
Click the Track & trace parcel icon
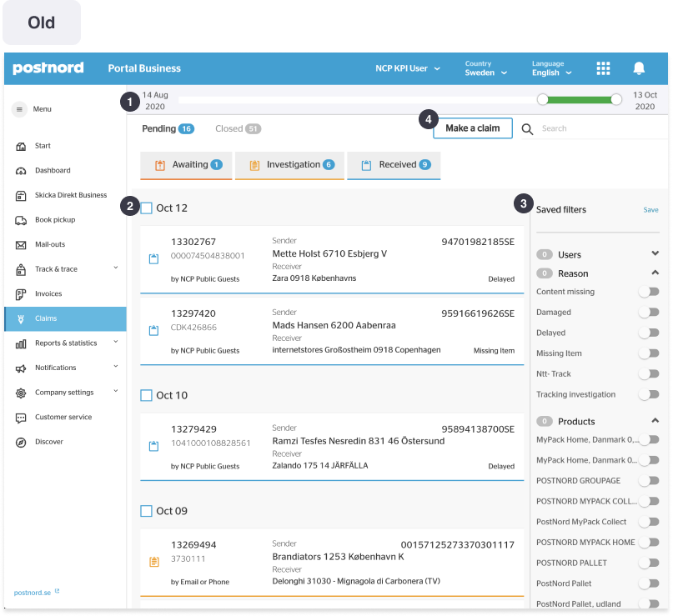click(21, 269)
